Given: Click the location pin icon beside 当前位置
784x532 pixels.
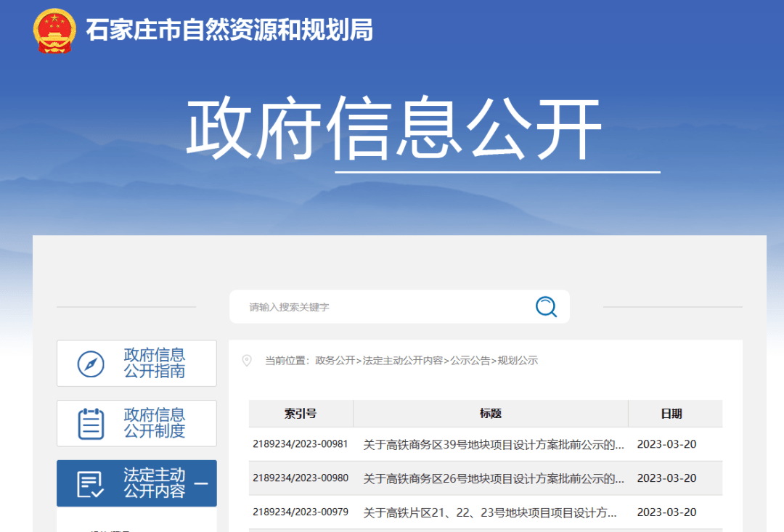Looking at the screenshot, I should tap(247, 361).
